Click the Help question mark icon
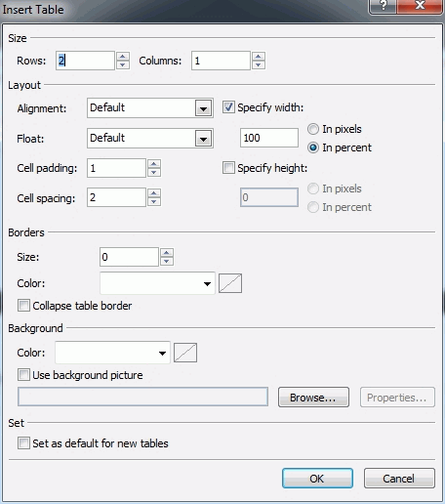Viewport: 445px width, 504px height. pos(383,5)
